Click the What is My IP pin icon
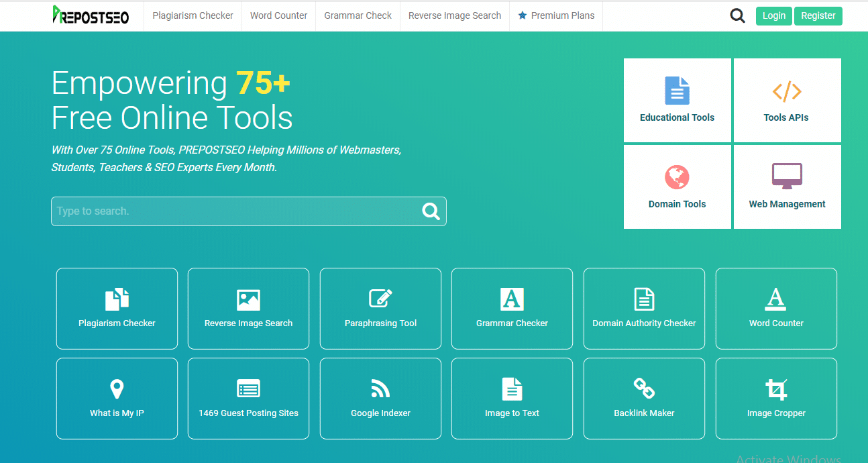 (x=117, y=389)
